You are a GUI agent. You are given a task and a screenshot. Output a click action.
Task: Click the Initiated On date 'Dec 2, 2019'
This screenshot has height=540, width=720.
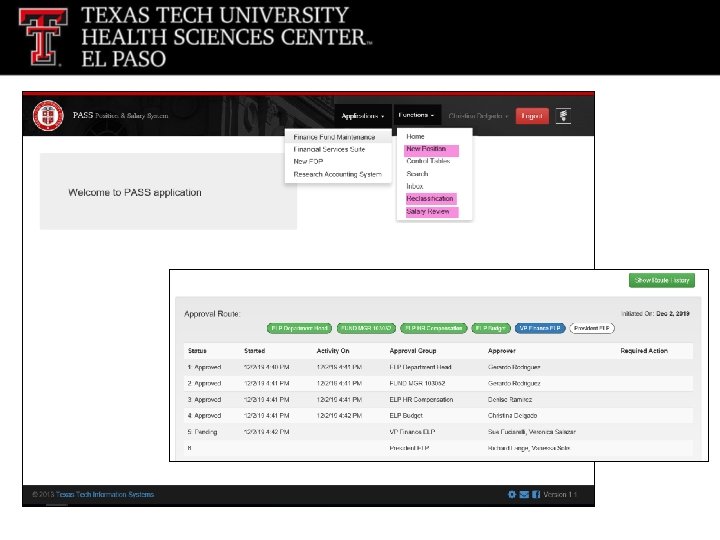[673, 314]
